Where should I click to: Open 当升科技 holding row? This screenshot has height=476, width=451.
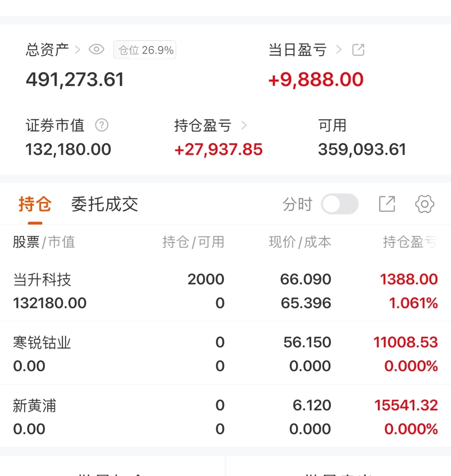[225, 291]
